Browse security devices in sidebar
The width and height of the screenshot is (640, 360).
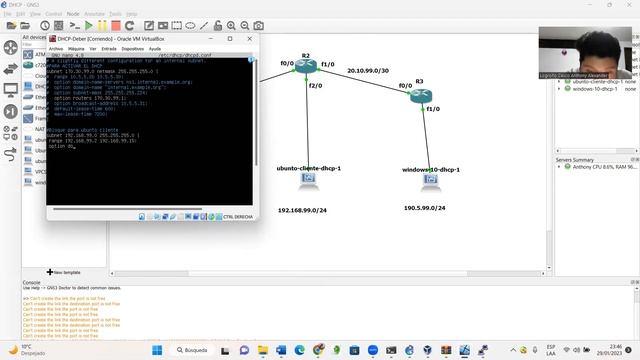point(11,111)
